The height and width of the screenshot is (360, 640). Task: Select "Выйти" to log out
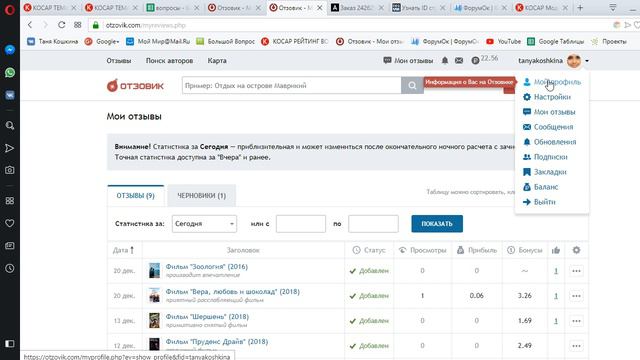[539, 202]
